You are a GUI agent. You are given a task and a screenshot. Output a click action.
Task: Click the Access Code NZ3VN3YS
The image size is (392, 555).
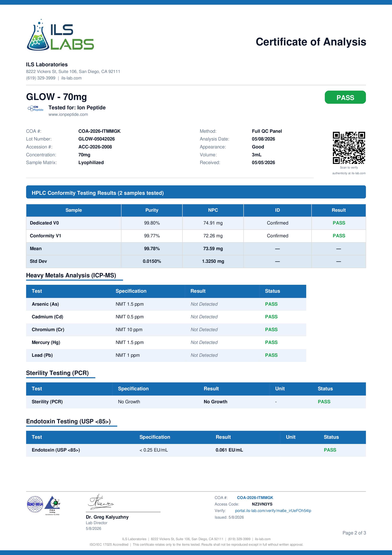coord(262,504)
